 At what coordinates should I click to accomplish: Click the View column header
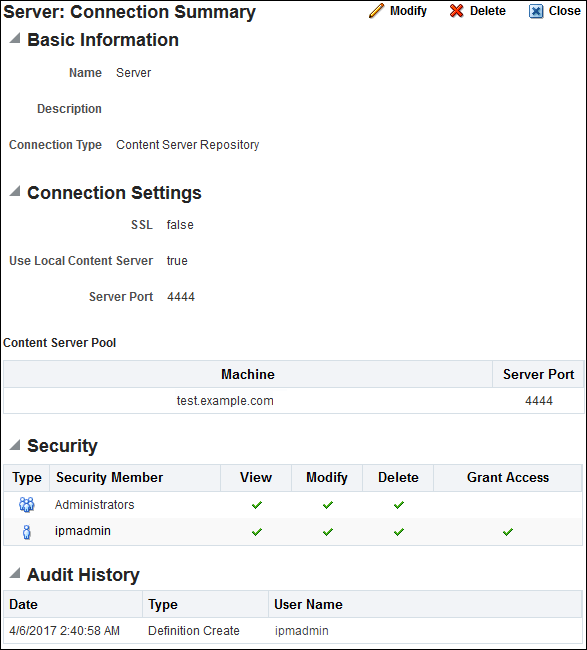(256, 478)
